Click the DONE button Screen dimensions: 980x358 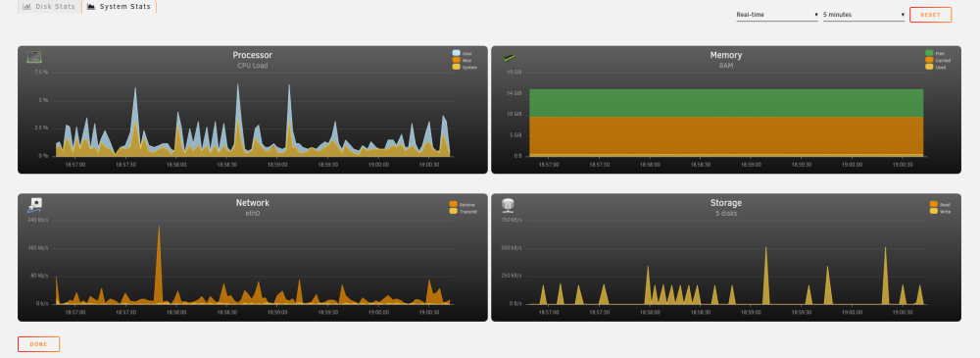coord(39,344)
